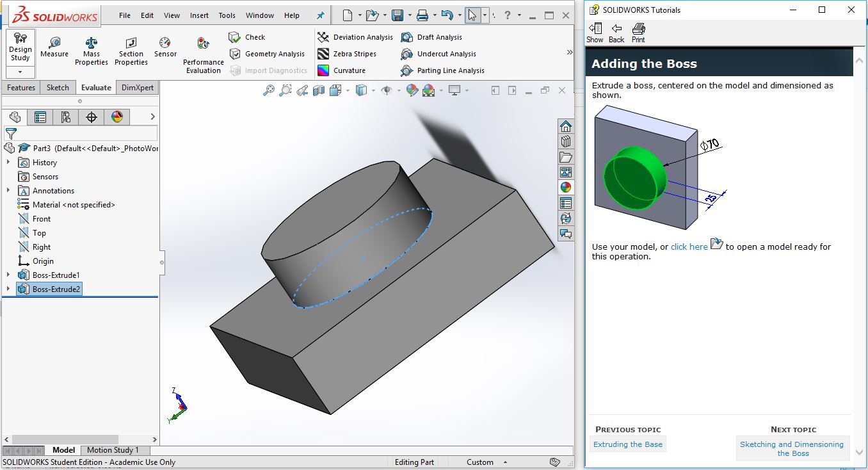
Task: Open Custom Properties task pane tab
Action: click(565, 203)
